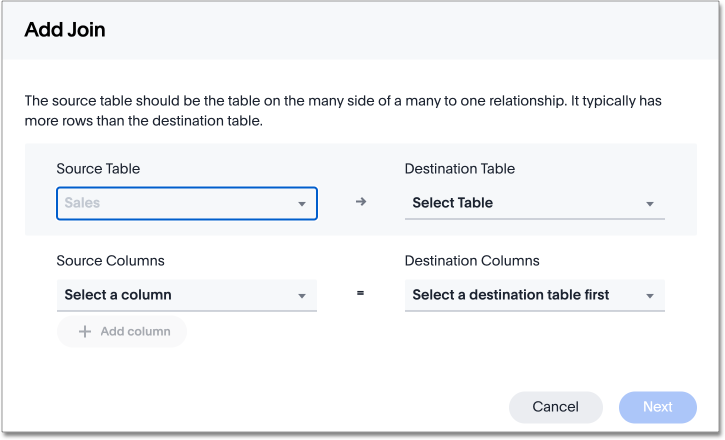Click the caret arrow in Source Table field
This screenshot has height=440, width=725.
click(x=301, y=204)
